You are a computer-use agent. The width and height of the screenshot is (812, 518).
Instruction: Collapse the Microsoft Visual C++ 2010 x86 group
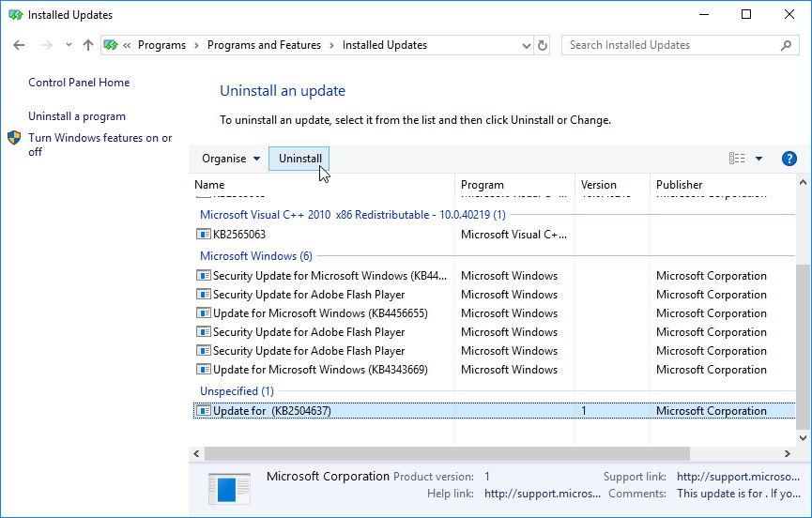point(353,215)
